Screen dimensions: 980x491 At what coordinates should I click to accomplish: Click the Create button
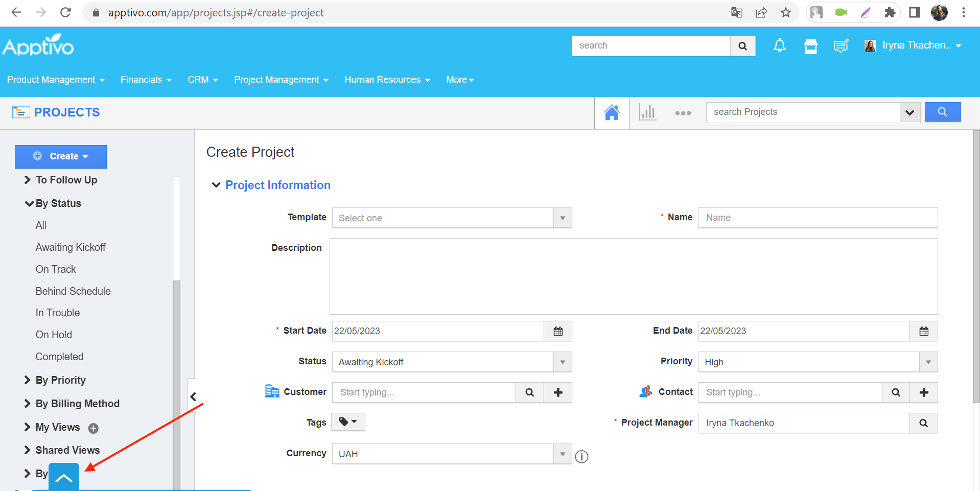click(x=61, y=156)
